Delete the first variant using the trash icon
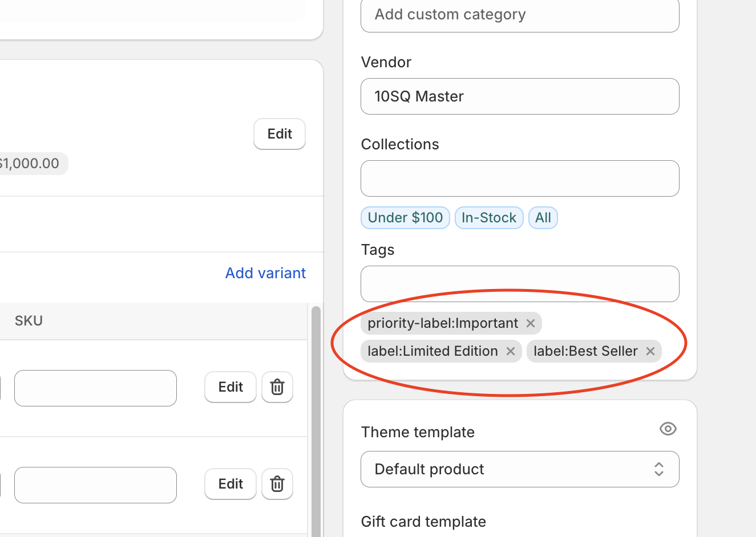 click(277, 387)
